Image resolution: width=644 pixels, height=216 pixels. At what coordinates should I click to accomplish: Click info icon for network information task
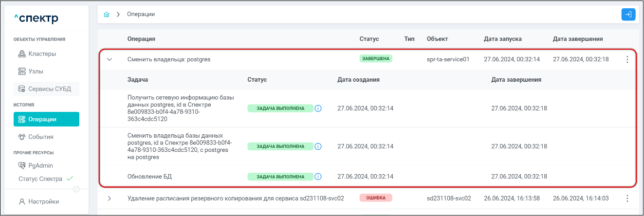point(318,108)
